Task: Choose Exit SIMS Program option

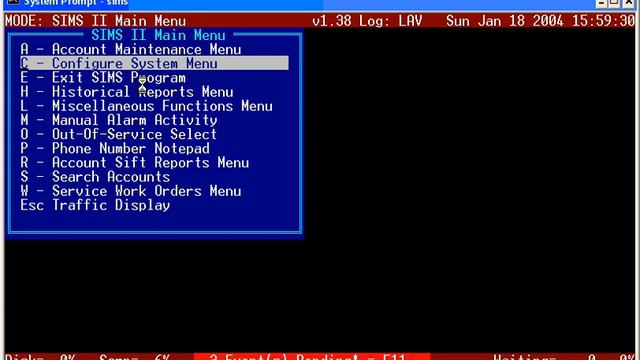Action: tap(103, 78)
